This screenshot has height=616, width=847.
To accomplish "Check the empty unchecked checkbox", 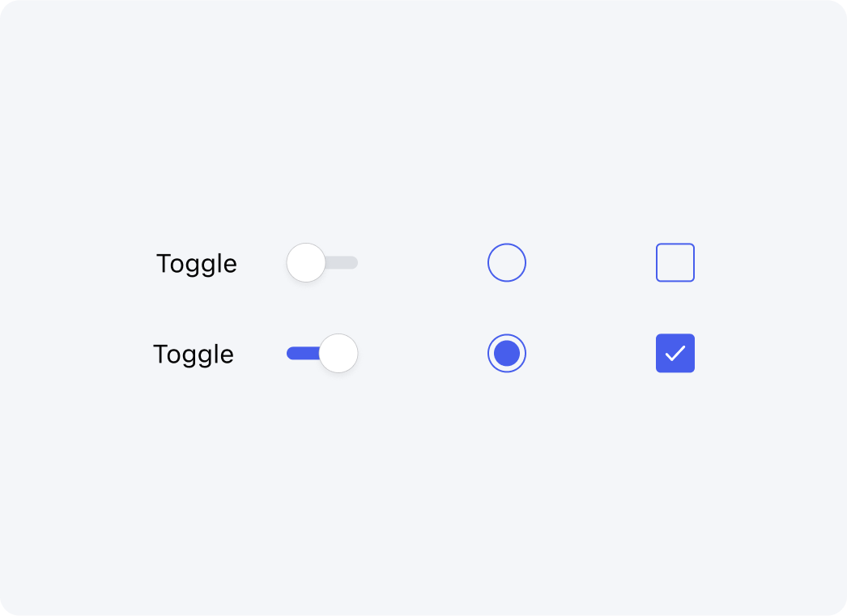I will (x=675, y=262).
